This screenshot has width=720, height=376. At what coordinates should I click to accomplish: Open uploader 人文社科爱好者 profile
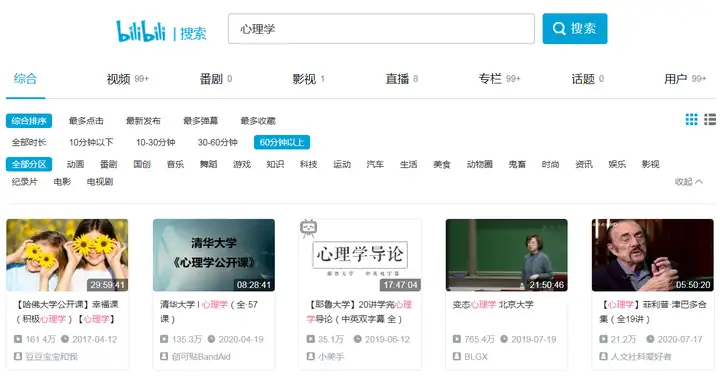pos(641,356)
